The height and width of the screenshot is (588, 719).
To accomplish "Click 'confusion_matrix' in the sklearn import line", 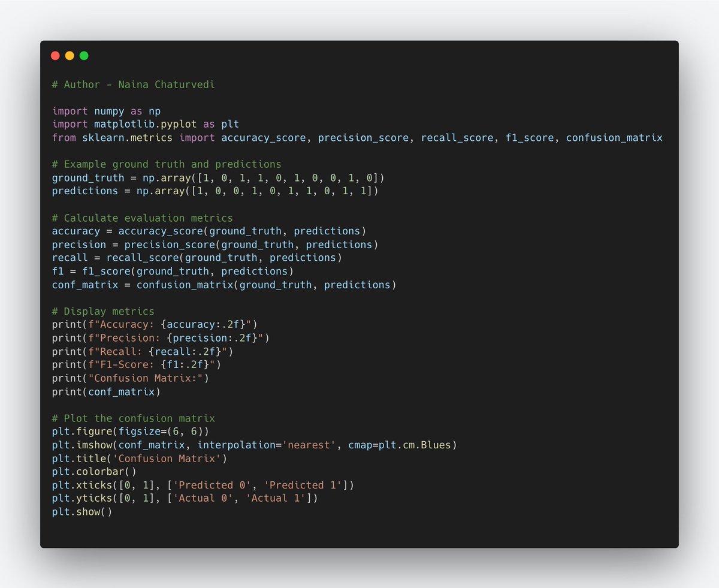I will pos(614,138).
